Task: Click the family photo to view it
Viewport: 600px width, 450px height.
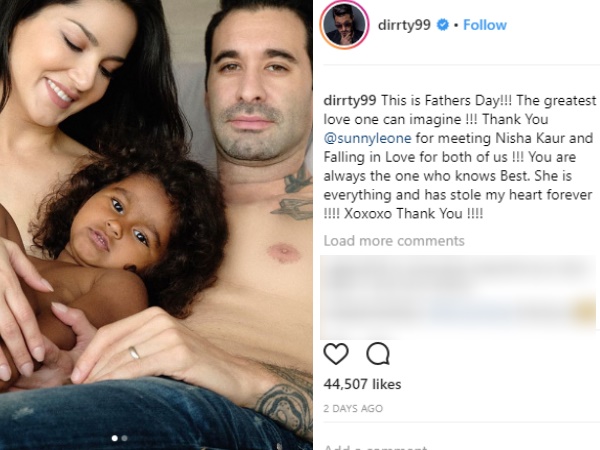Action: pyautogui.click(x=156, y=225)
